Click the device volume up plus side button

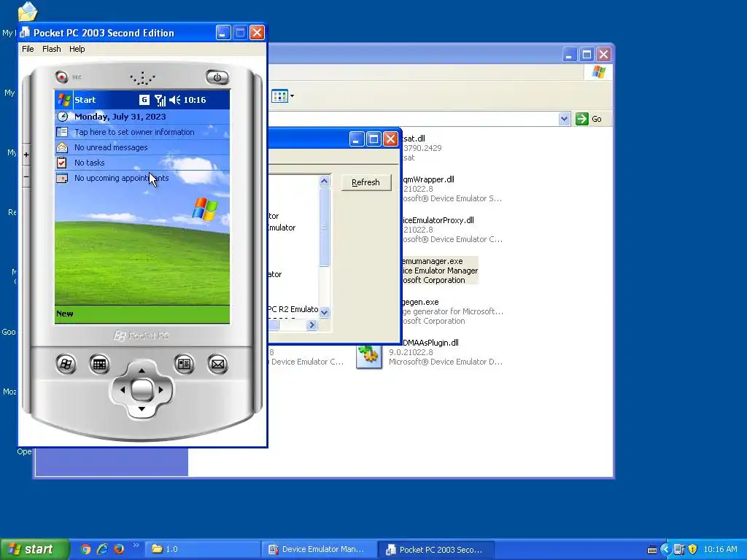pyautogui.click(x=26, y=155)
